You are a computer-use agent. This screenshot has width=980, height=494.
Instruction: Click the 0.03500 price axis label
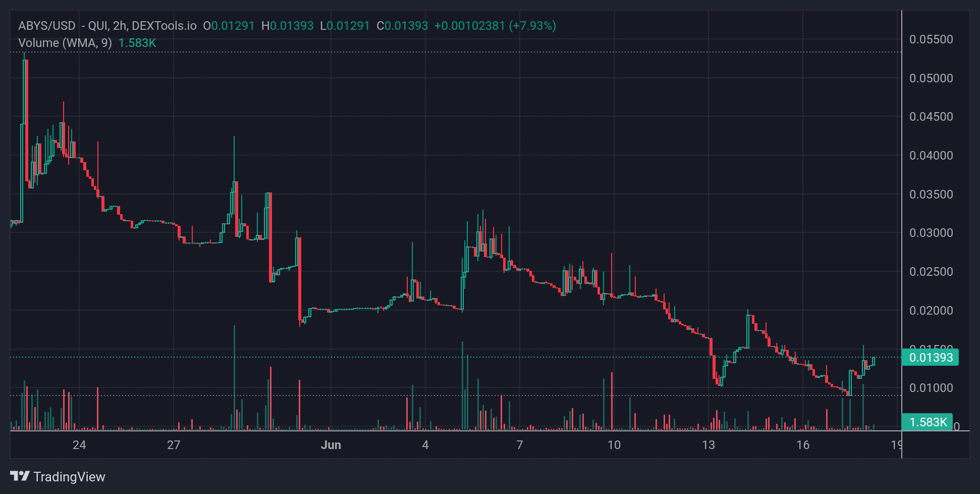point(931,194)
